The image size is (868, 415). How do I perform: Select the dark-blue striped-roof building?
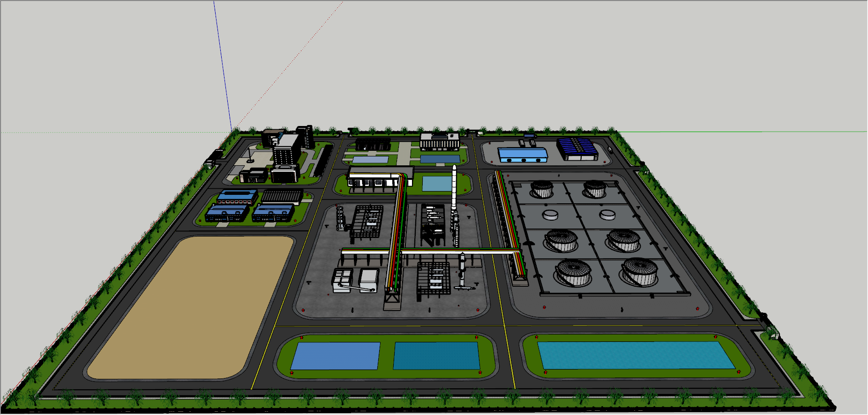pos(577,149)
